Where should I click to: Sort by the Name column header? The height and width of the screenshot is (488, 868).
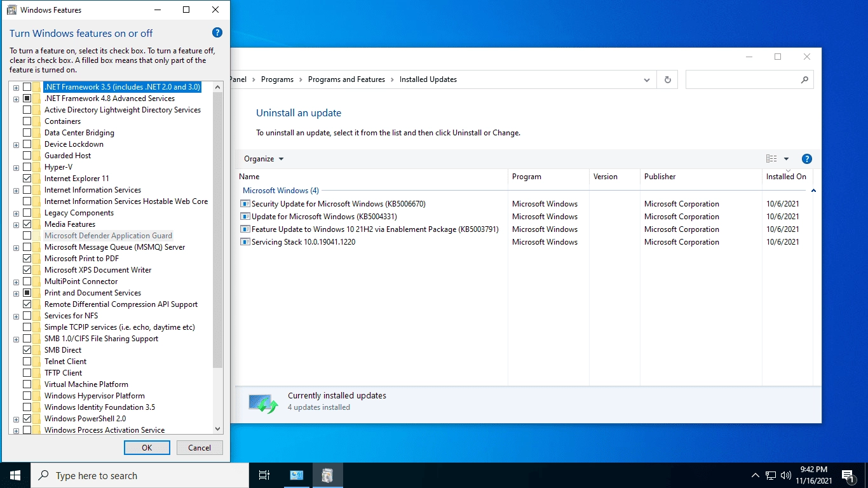click(372, 177)
